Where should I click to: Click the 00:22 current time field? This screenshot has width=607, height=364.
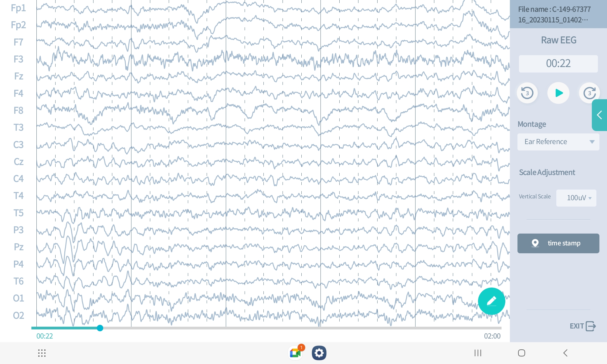(x=558, y=64)
